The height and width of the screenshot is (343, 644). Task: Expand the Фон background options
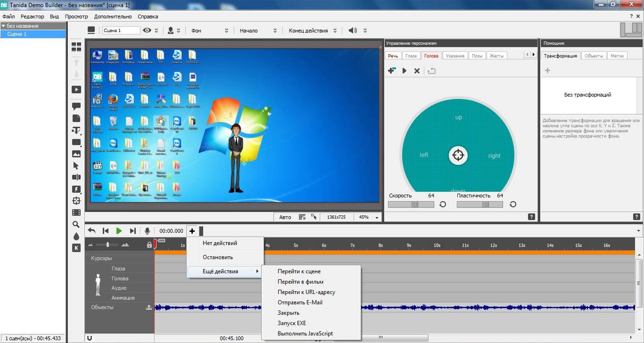click(x=227, y=30)
